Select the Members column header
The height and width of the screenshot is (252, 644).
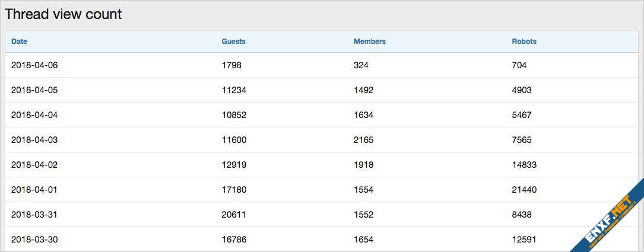[369, 42]
